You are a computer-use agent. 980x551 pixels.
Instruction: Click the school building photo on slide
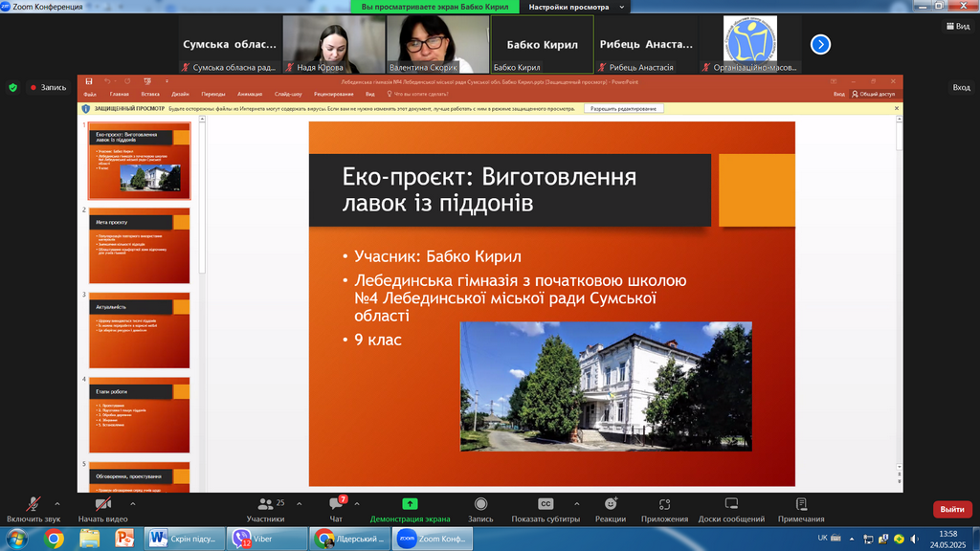(606, 386)
